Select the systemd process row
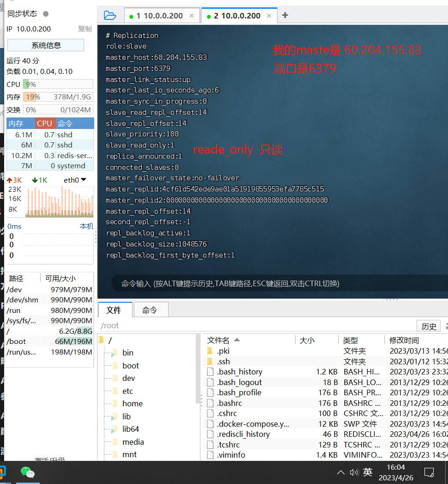Viewport: 448px width, 484px height. (x=50, y=166)
